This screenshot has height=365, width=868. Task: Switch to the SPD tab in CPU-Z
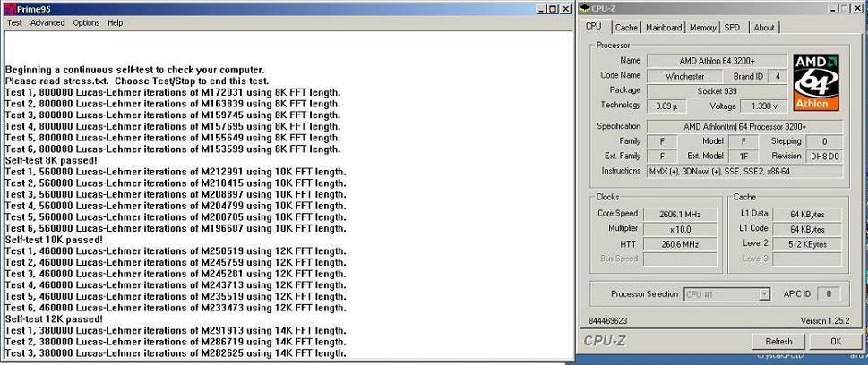732,27
